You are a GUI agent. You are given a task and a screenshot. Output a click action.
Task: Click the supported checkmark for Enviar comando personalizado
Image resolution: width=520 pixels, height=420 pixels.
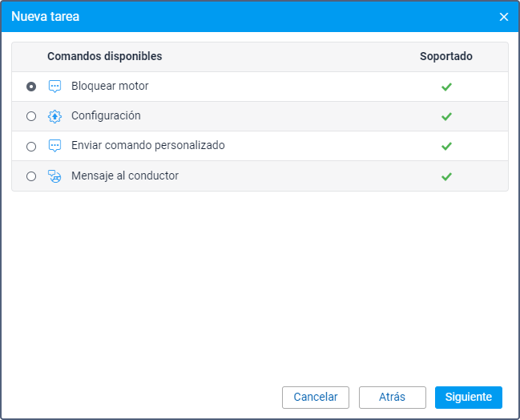pos(446,146)
